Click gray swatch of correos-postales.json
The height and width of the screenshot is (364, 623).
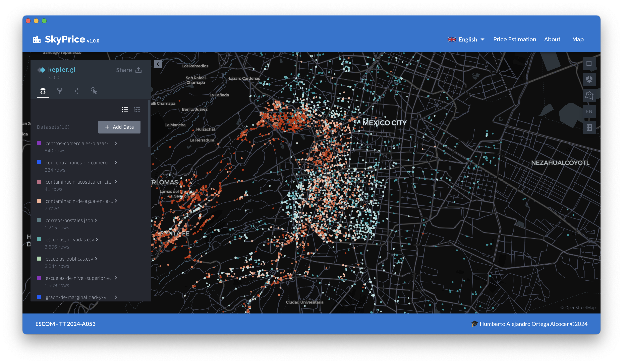point(39,220)
